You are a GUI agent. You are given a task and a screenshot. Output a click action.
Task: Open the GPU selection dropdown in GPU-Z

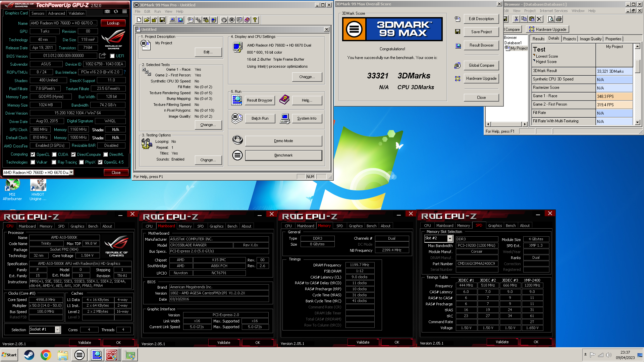click(x=71, y=172)
